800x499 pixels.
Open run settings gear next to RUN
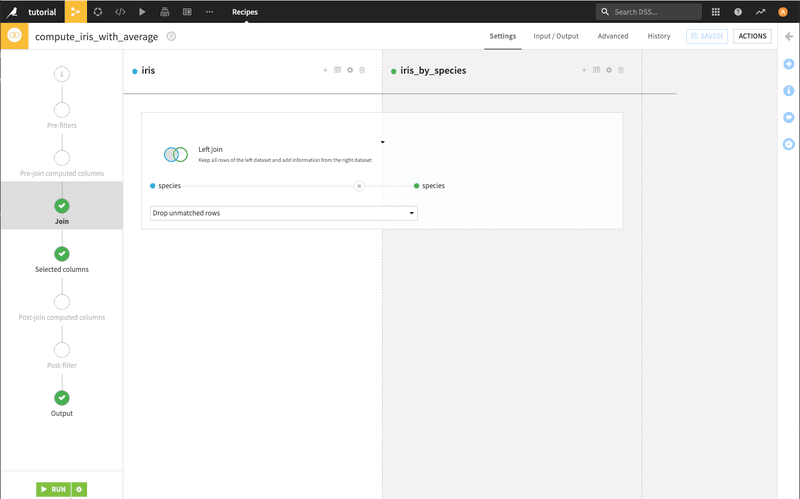coord(79,489)
